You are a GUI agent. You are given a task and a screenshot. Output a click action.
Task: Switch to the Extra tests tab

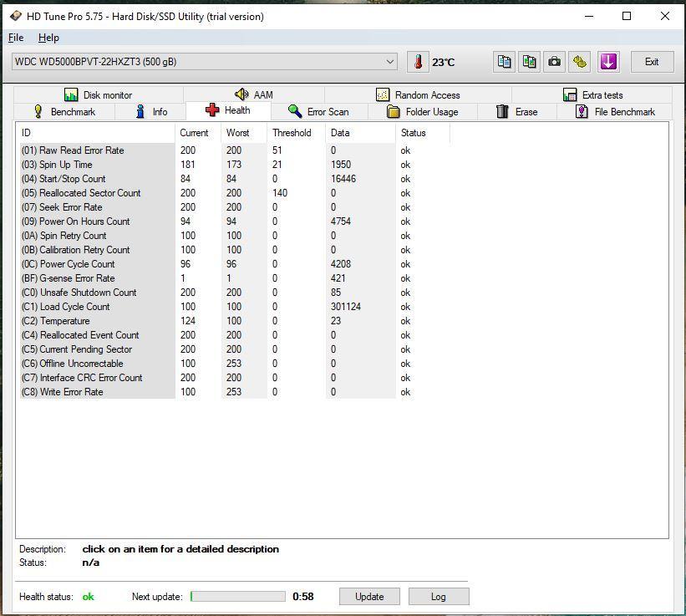point(592,94)
